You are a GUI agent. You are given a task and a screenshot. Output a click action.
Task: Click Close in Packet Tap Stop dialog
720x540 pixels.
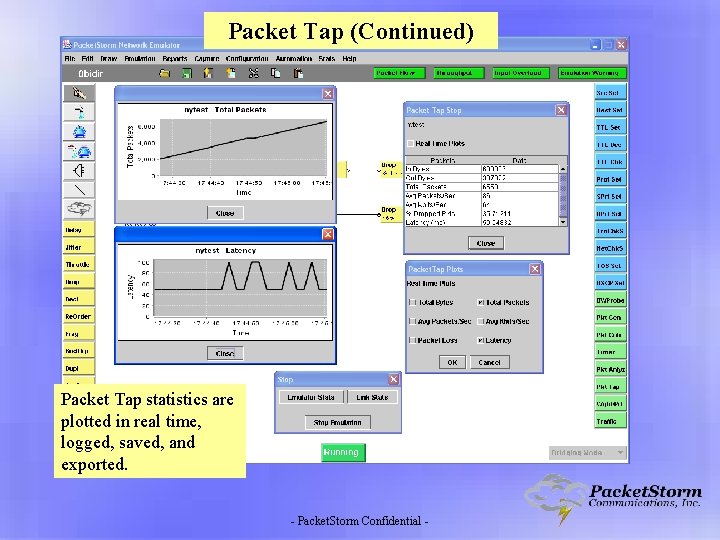click(486, 243)
